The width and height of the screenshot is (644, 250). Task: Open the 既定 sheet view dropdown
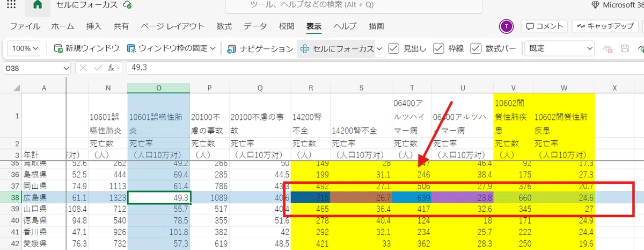[x=559, y=48]
